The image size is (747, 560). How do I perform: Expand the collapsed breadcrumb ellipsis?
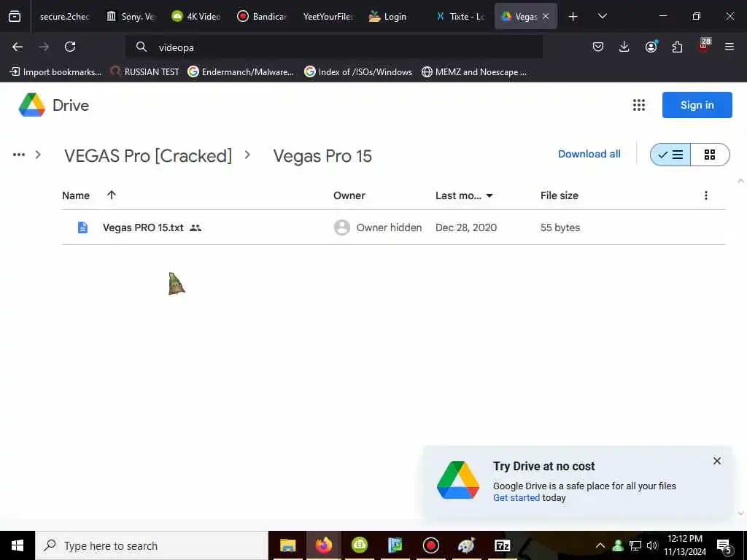(x=19, y=155)
